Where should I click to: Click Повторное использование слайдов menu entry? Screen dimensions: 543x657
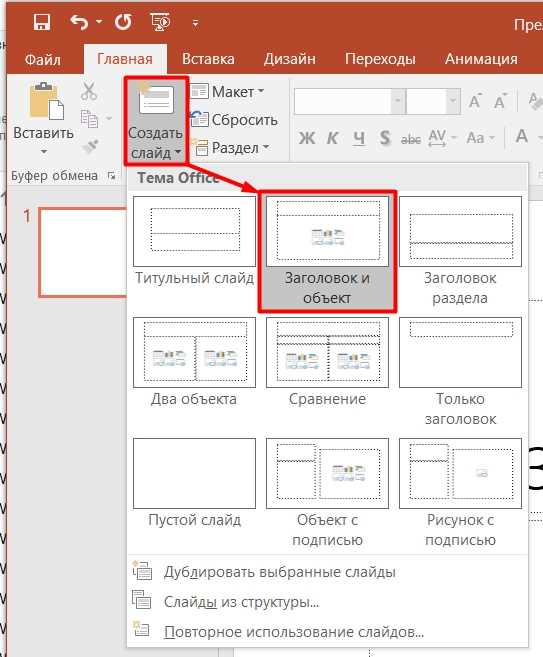coord(327,631)
